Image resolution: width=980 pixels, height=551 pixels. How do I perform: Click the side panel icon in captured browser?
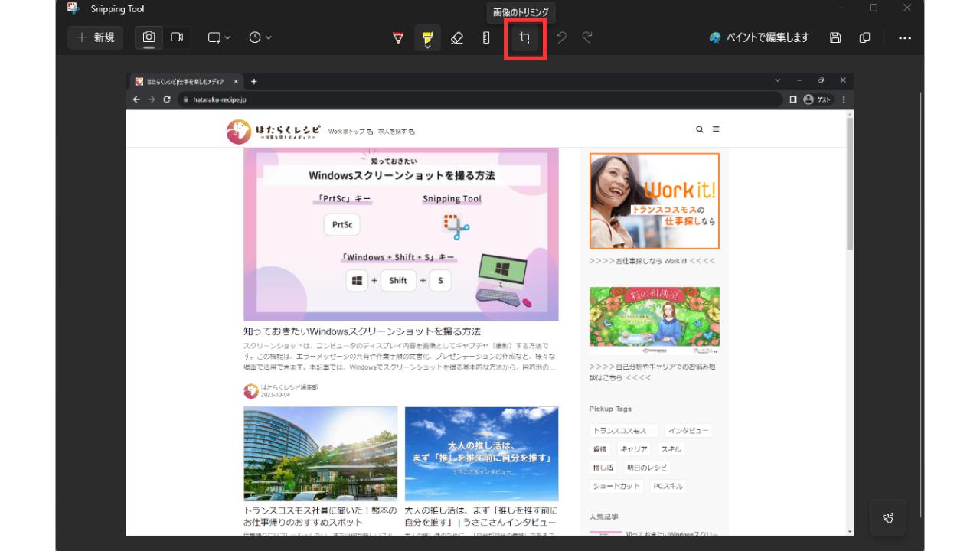click(x=793, y=99)
